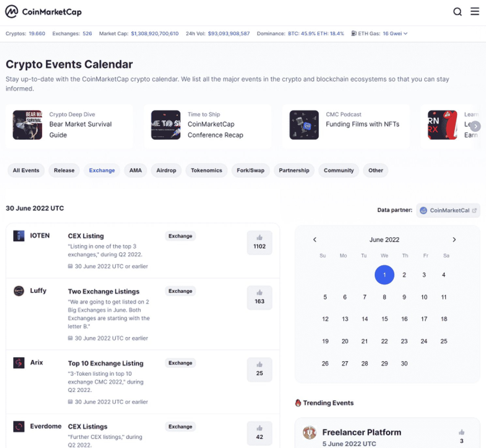Like the Everdome event with 42 votes
The image size is (486, 448).
(x=260, y=433)
